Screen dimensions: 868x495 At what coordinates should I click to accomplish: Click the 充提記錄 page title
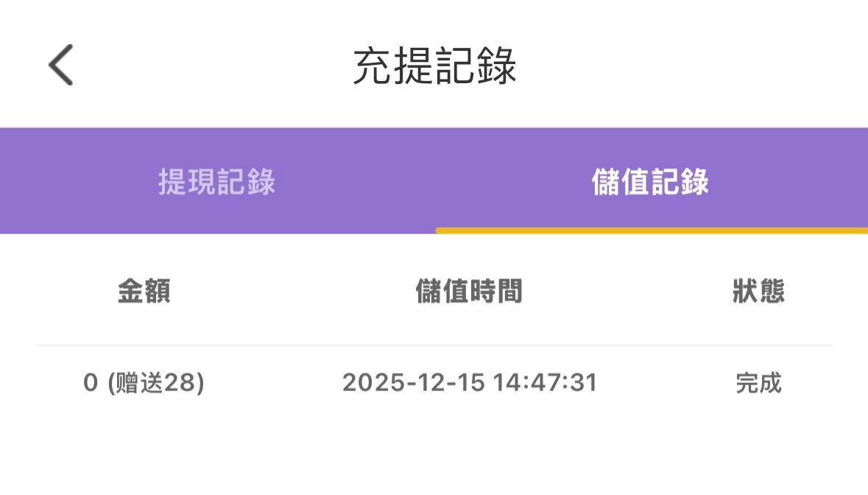tap(434, 66)
